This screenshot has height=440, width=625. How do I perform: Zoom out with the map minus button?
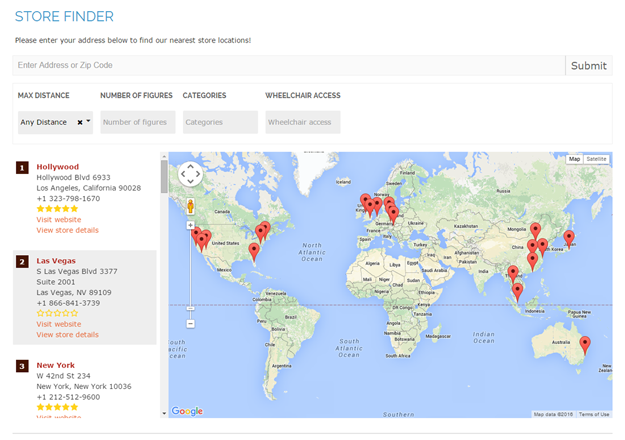point(191,324)
